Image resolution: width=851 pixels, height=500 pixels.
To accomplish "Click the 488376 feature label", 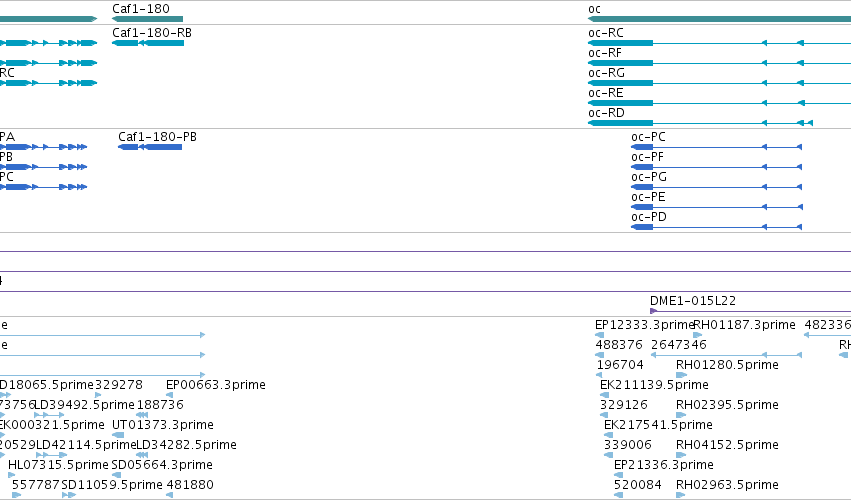I will pos(619,345).
